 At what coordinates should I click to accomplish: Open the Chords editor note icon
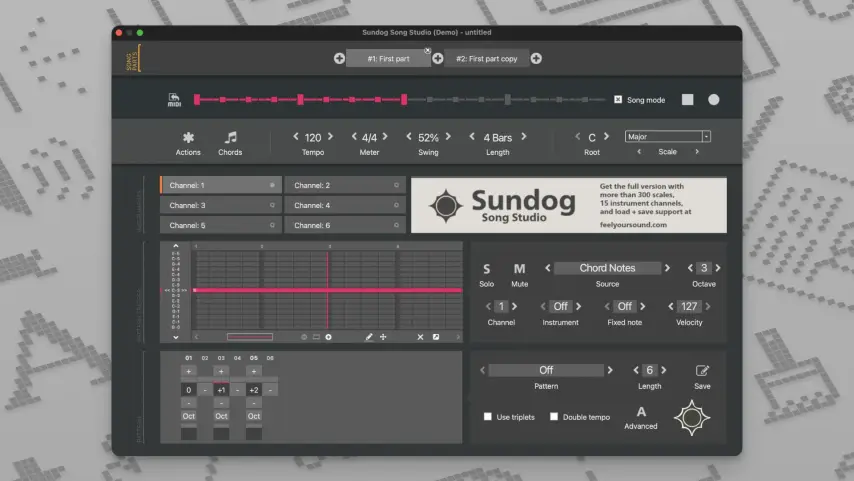pyautogui.click(x=230, y=138)
